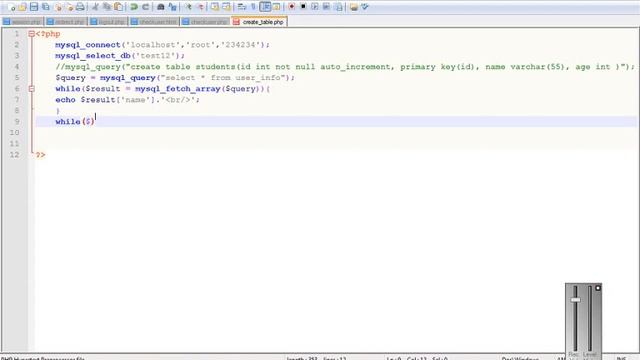Redo the last undone edit
The image size is (640, 360).
[145, 7]
